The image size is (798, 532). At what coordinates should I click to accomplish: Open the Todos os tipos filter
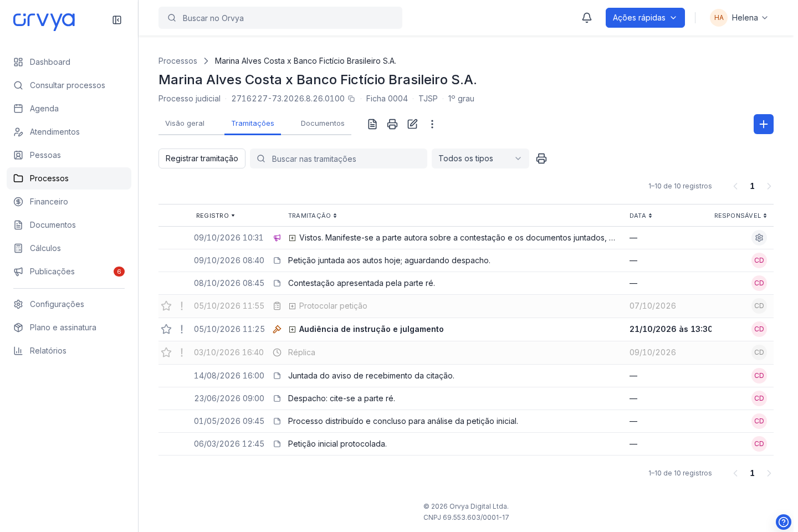pos(480,158)
